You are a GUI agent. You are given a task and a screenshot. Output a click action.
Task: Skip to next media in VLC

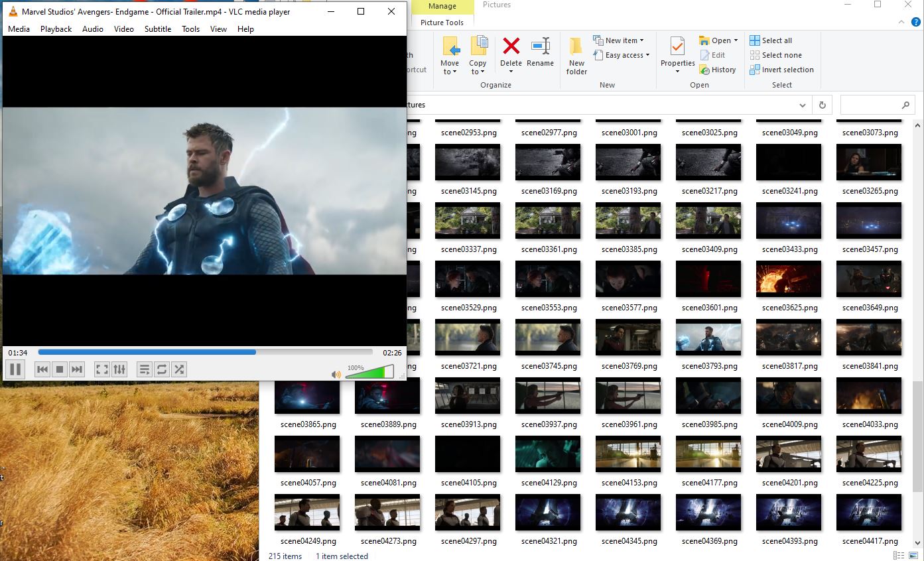pos(77,369)
